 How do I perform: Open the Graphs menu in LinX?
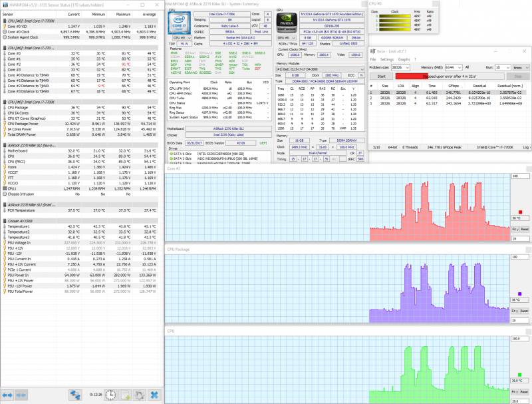point(404,59)
